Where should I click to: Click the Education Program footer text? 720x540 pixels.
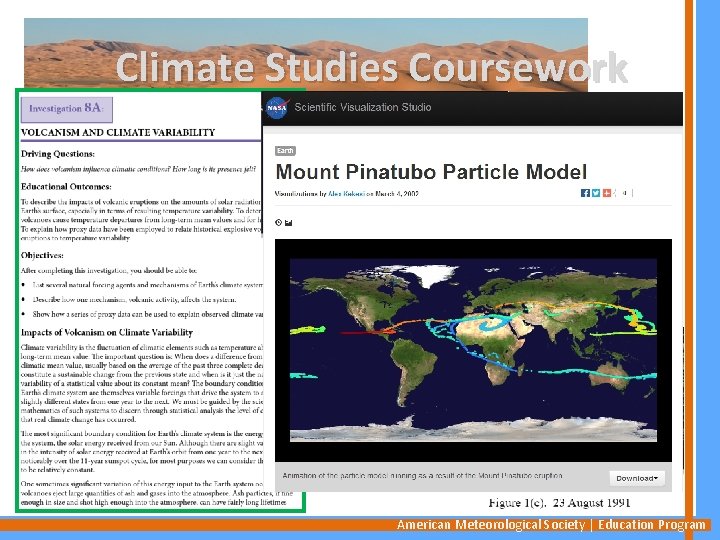pos(651,525)
